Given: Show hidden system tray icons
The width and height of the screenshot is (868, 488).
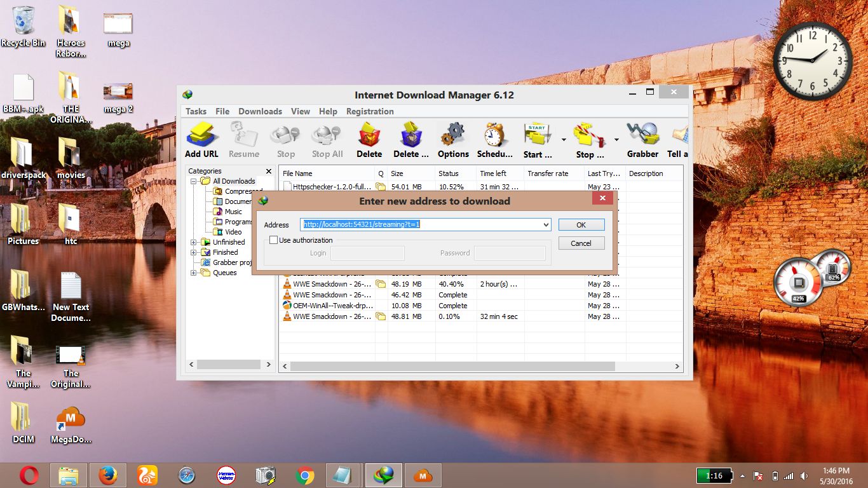Looking at the screenshot, I should pyautogui.click(x=742, y=476).
